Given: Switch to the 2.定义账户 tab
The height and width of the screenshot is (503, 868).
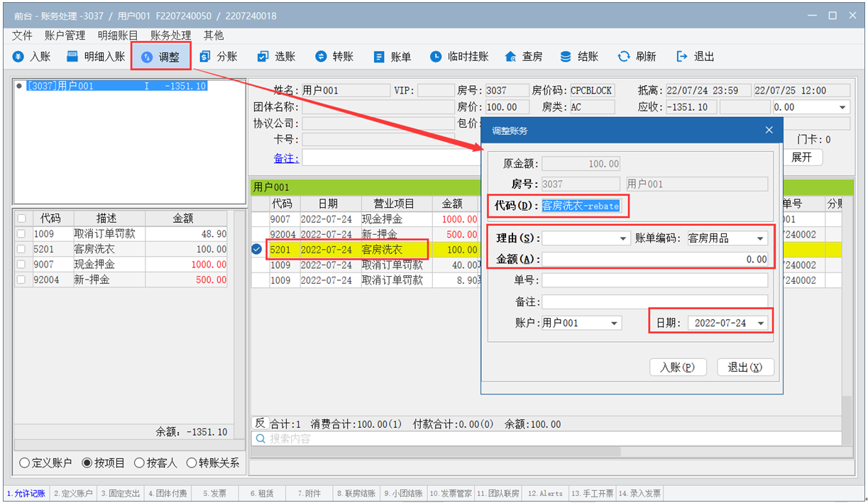Looking at the screenshot, I should [x=74, y=493].
